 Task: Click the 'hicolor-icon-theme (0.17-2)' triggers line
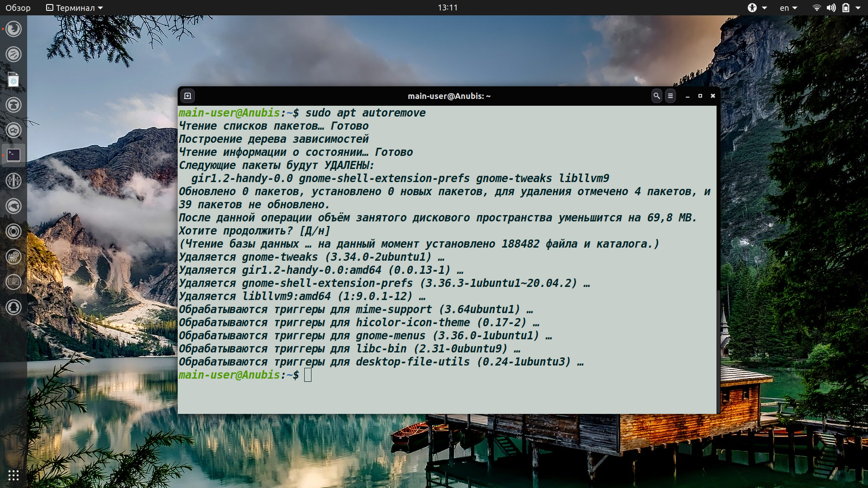point(359,323)
